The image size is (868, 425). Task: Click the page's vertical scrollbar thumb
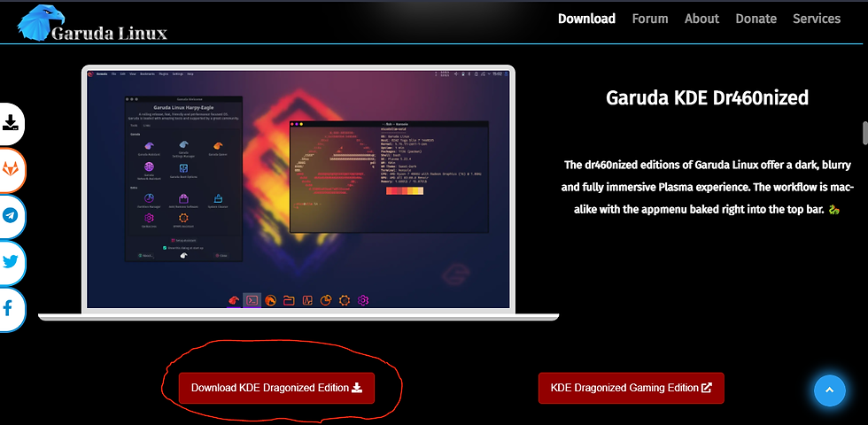point(864,132)
